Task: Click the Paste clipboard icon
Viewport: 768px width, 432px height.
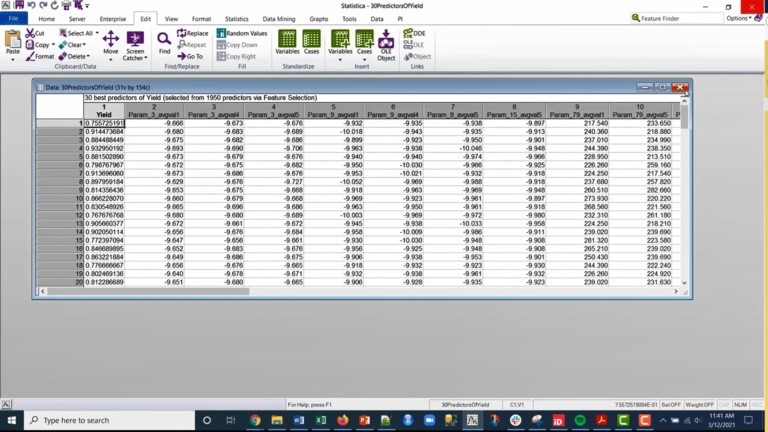Action: click(x=13, y=42)
